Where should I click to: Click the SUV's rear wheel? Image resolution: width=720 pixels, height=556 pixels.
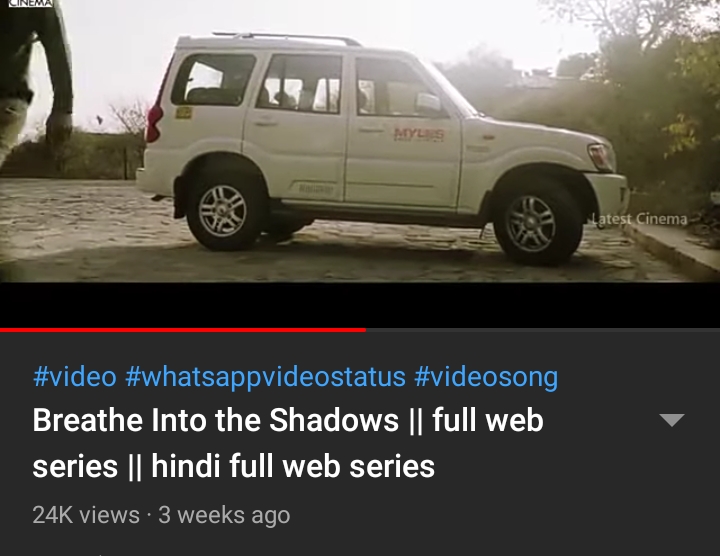223,210
